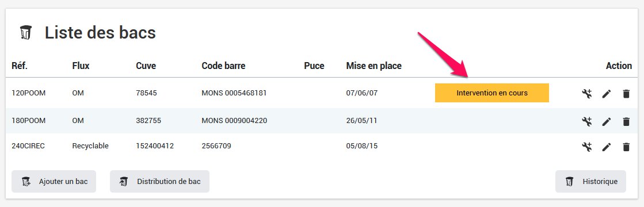Image resolution: width=644 pixels, height=207 pixels.
Task: Click the Intervention en cours badge
Action: [492, 93]
